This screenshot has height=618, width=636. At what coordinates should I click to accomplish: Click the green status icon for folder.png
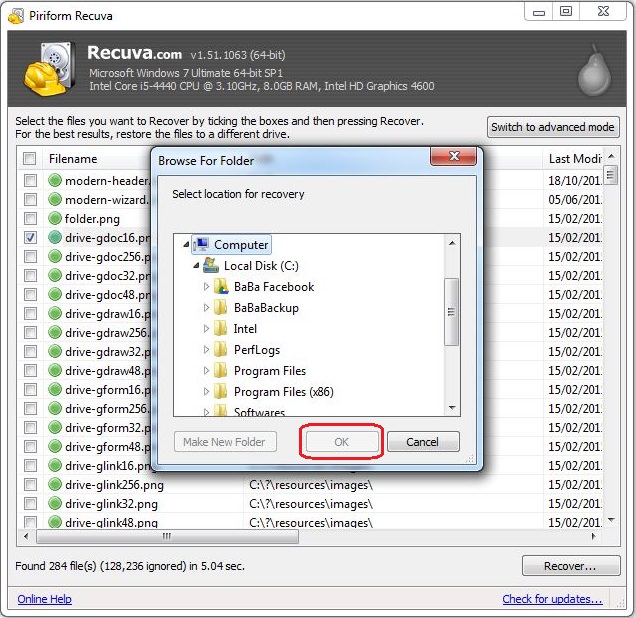click(55, 218)
